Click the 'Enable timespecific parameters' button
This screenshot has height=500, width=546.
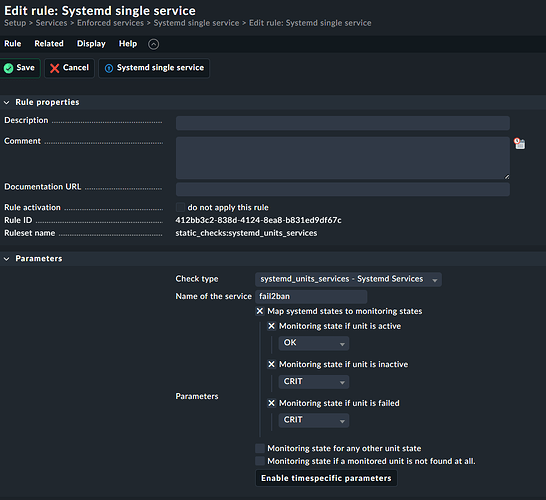tap(326, 478)
